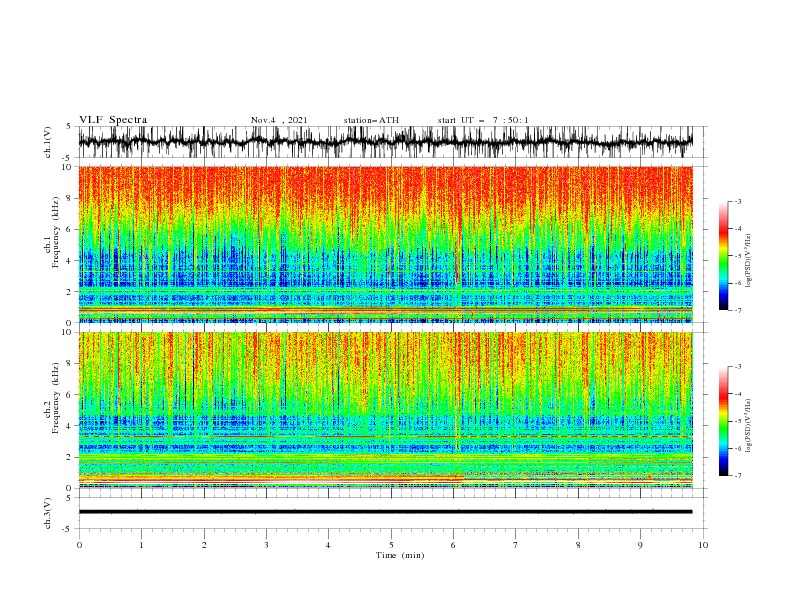This screenshot has width=792, height=612.
Task: Click the ch.1 voltage waveform trace
Action: point(385,142)
